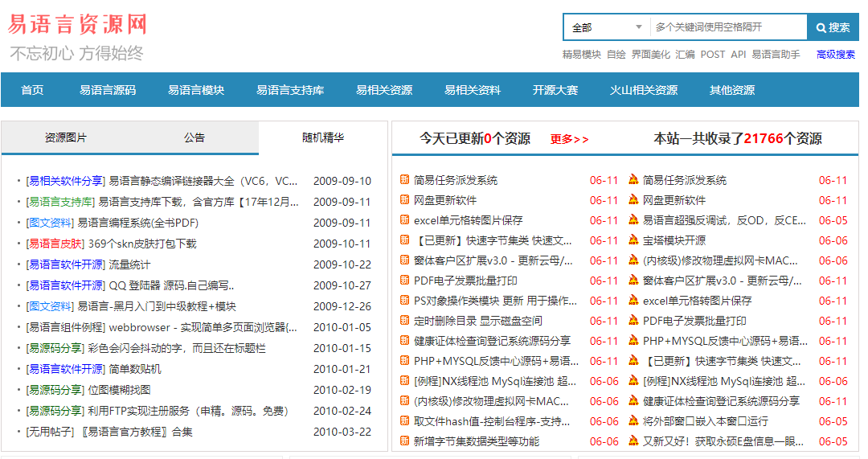Go to 首页 in navigation bar
Image resolution: width=868 pixels, height=459 pixels.
[32, 90]
